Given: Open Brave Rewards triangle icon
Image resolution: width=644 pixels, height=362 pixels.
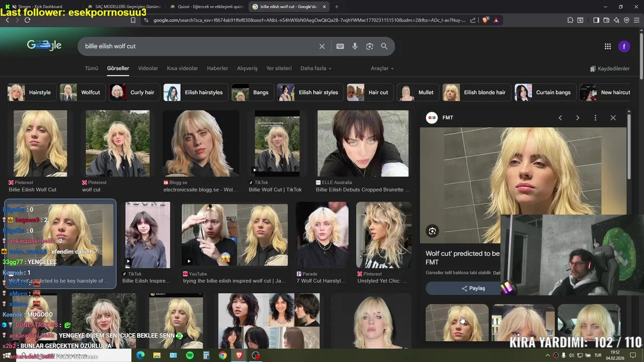Looking at the screenshot, I should pos(496,20).
